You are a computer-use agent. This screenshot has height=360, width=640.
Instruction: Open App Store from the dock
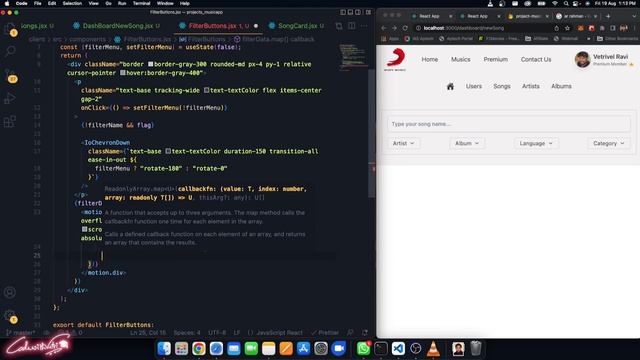pyautogui.click(x=303, y=349)
